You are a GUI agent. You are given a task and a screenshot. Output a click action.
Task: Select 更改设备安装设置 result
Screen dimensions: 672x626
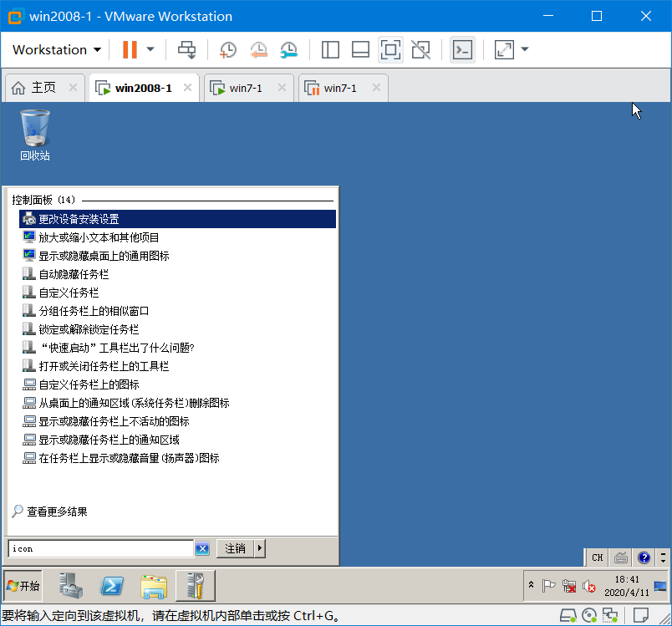pos(177,219)
